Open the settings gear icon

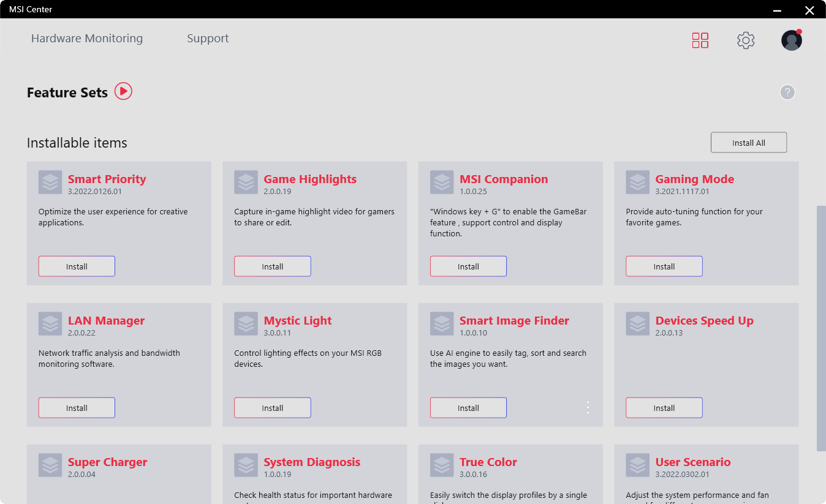(746, 40)
